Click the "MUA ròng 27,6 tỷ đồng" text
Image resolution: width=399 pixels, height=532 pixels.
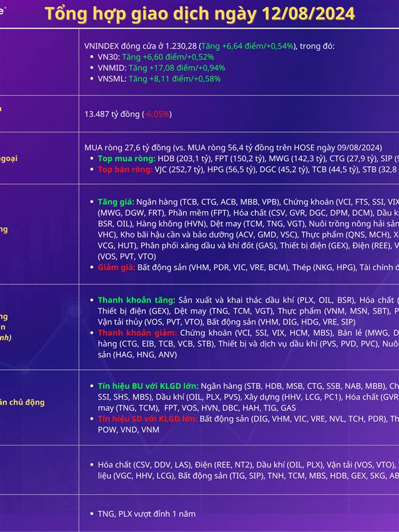[128, 148]
